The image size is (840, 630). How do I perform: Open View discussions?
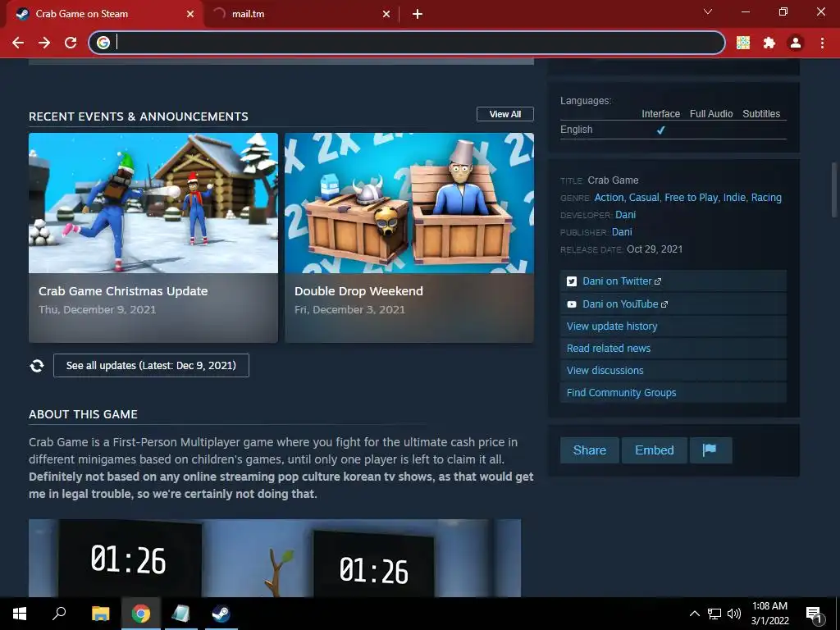pos(673,370)
